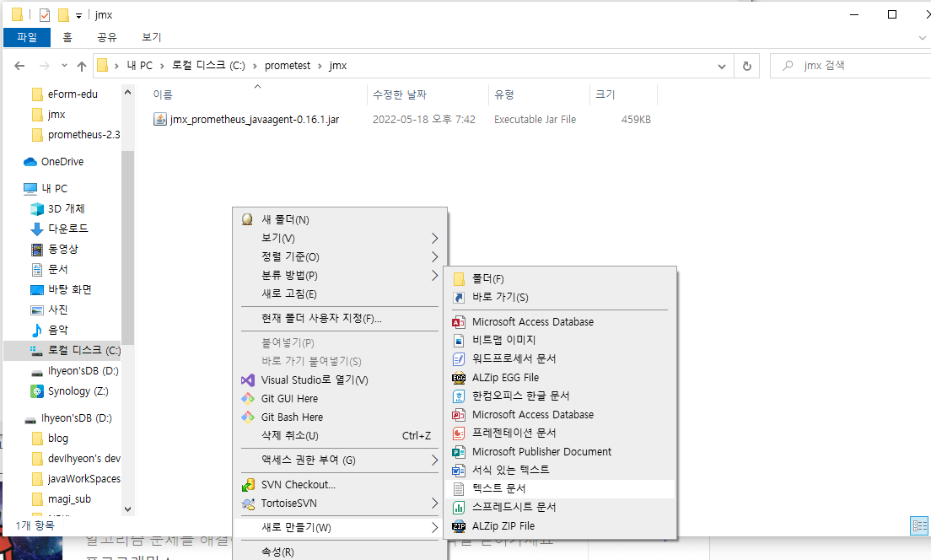Open the 파일 ribbon tab

click(x=27, y=37)
